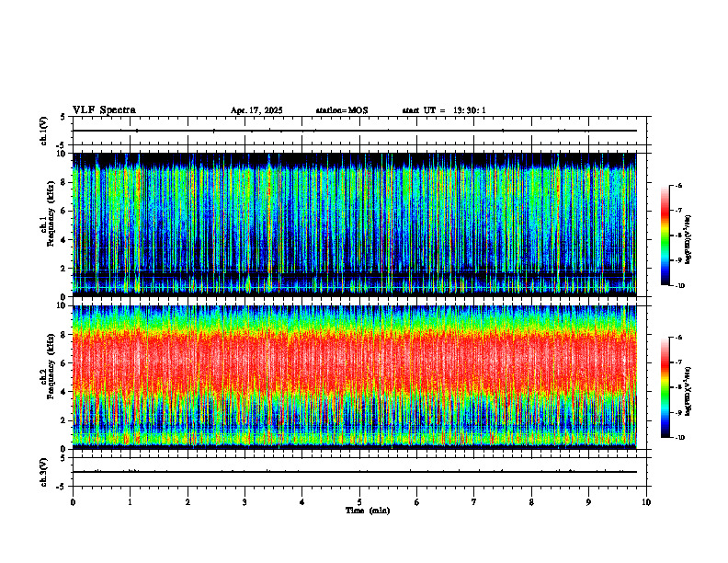
Task: Click the time axis tick label '3'
Action: [245, 502]
